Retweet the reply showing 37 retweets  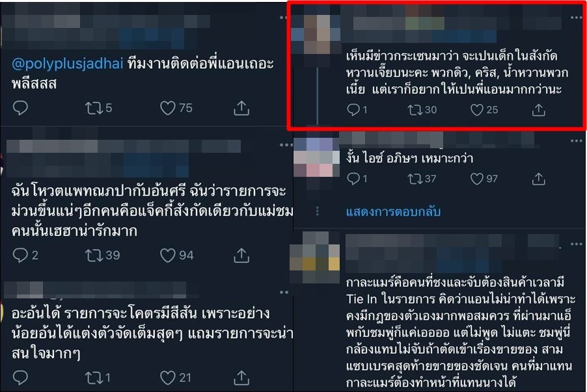[x=415, y=179]
